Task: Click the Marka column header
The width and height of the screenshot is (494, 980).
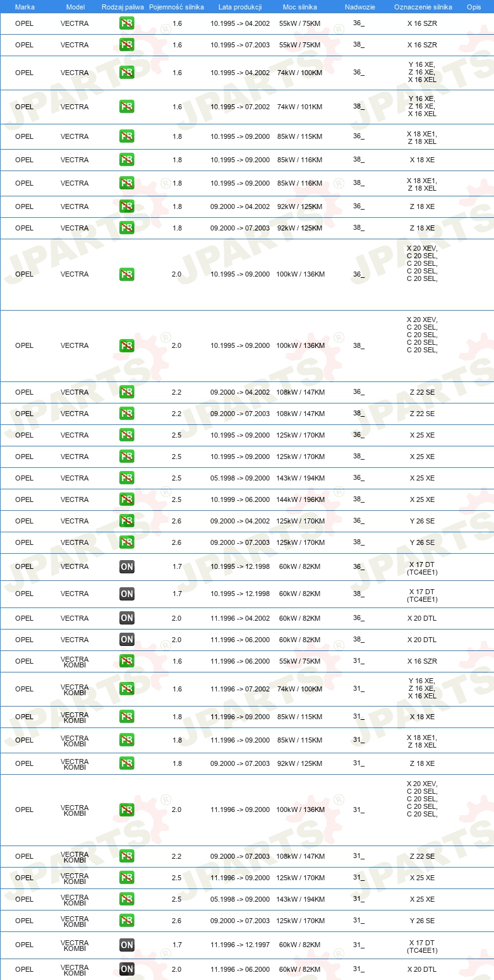Action: coord(25,7)
